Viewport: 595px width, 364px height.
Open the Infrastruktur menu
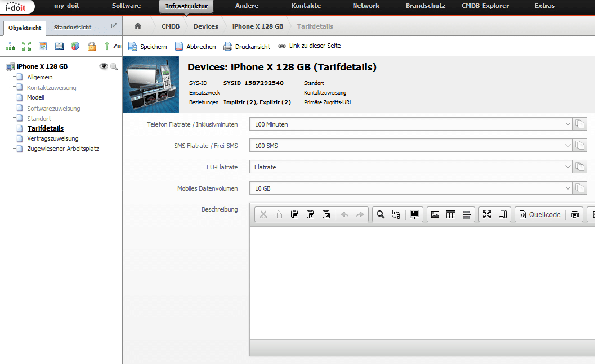pyautogui.click(x=186, y=6)
